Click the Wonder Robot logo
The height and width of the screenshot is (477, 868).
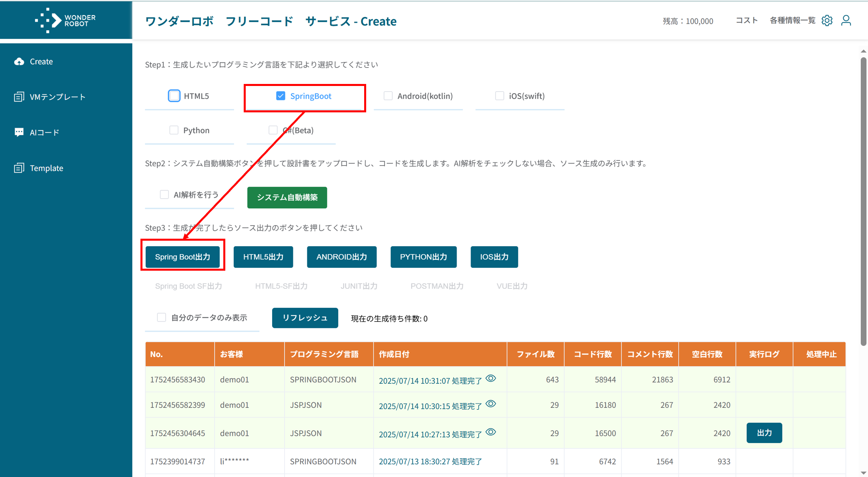coord(65,20)
